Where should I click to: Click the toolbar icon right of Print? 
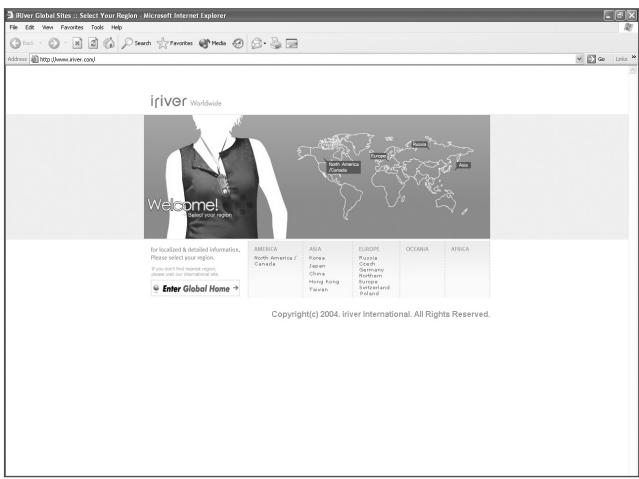(292, 43)
